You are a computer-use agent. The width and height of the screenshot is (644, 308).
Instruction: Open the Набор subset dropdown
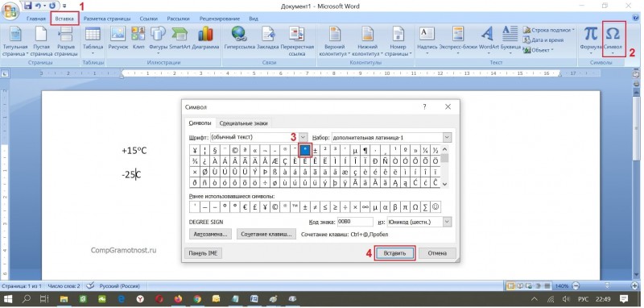point(447,137)
